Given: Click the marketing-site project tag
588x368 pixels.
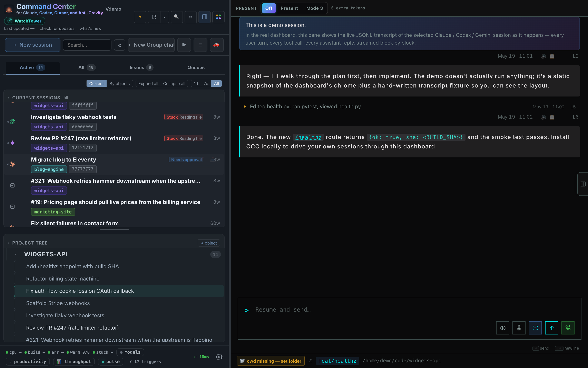Looking at the screenshot, I should (x=53, y=212).
